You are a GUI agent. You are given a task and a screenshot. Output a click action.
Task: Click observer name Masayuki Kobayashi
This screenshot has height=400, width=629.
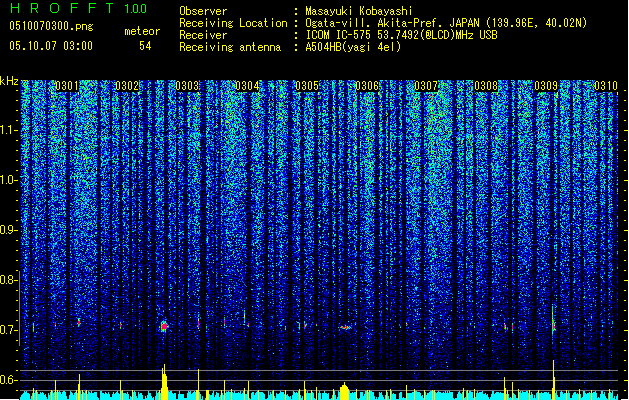pyautogui.click(x=359, y=11)
